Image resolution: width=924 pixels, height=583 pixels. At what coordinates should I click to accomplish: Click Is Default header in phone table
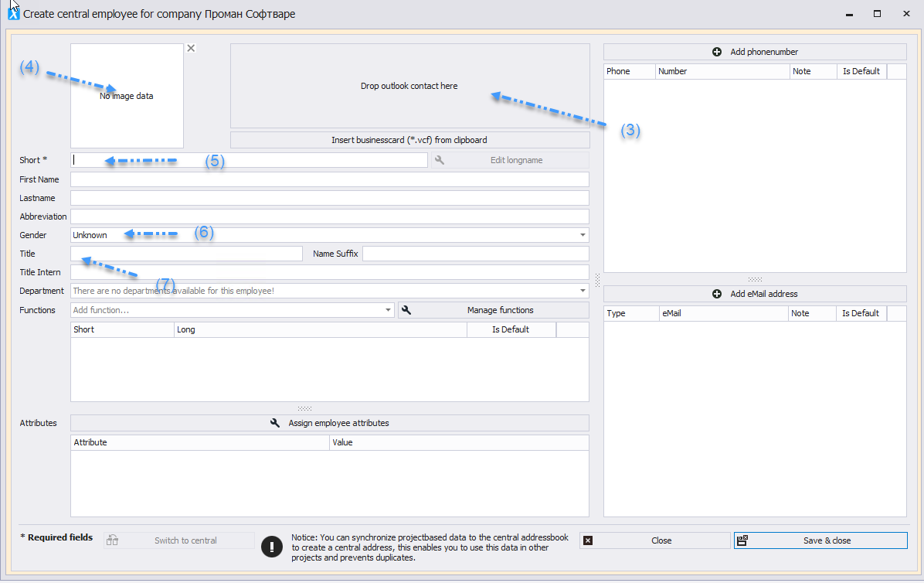861,71
